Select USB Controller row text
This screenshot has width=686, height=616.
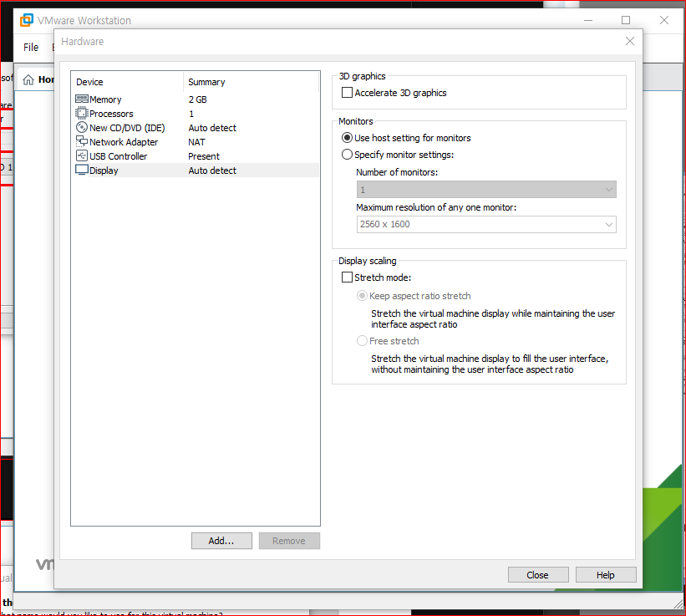[x=118, y=156]
